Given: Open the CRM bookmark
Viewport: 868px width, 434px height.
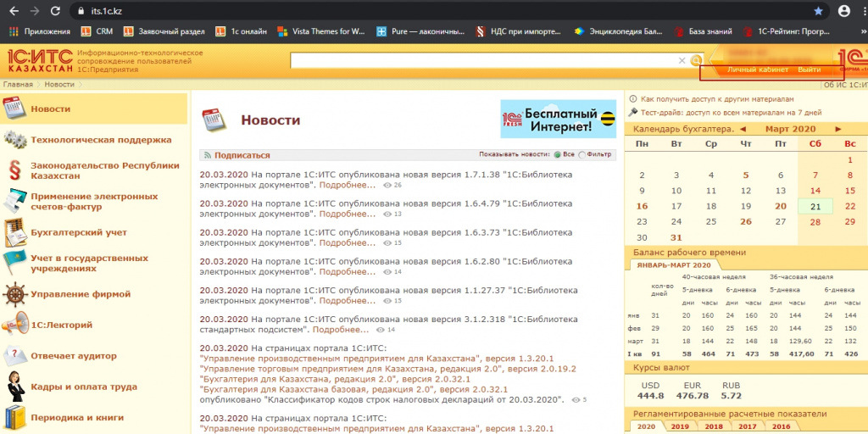Looking at the screenshot, I should tap(97, 31).
